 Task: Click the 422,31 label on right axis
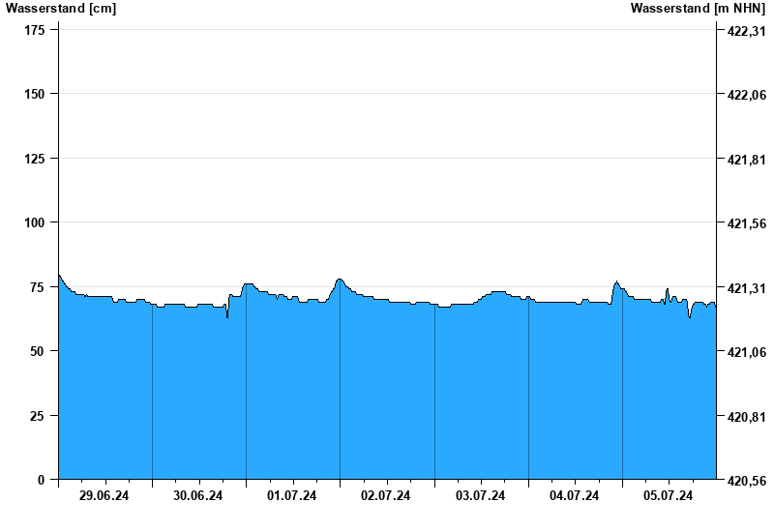(747, 31)
